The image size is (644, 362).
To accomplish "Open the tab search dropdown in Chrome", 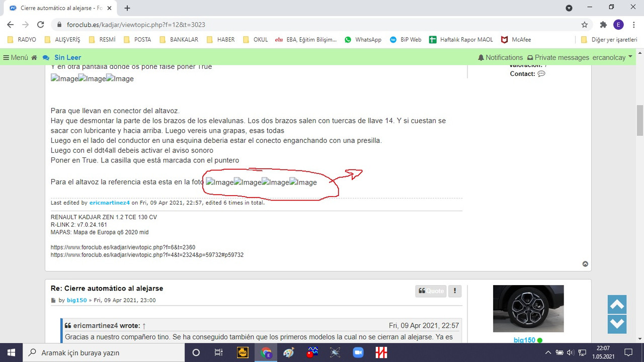I will (569, 8).
